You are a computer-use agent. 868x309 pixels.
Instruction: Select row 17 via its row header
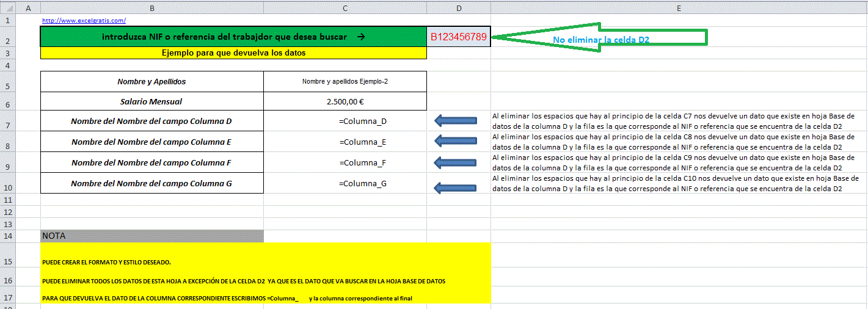pos(9,295)
